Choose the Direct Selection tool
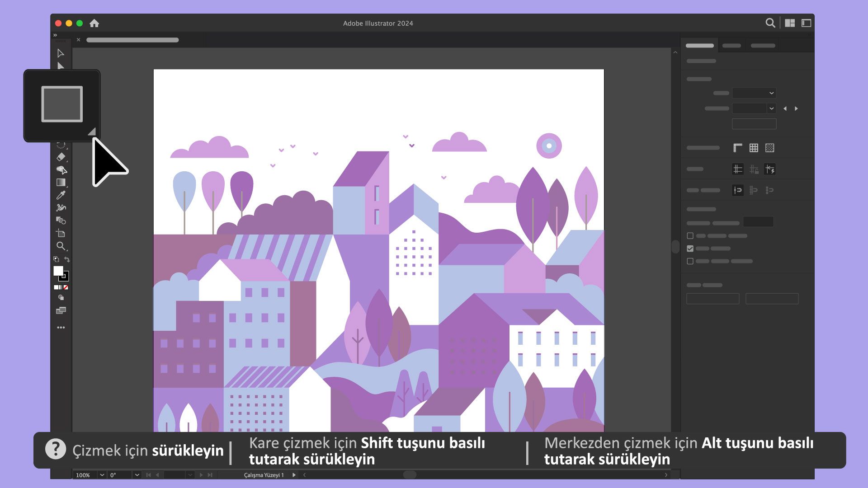Viewport: 868px width, 488px height. 61,66
